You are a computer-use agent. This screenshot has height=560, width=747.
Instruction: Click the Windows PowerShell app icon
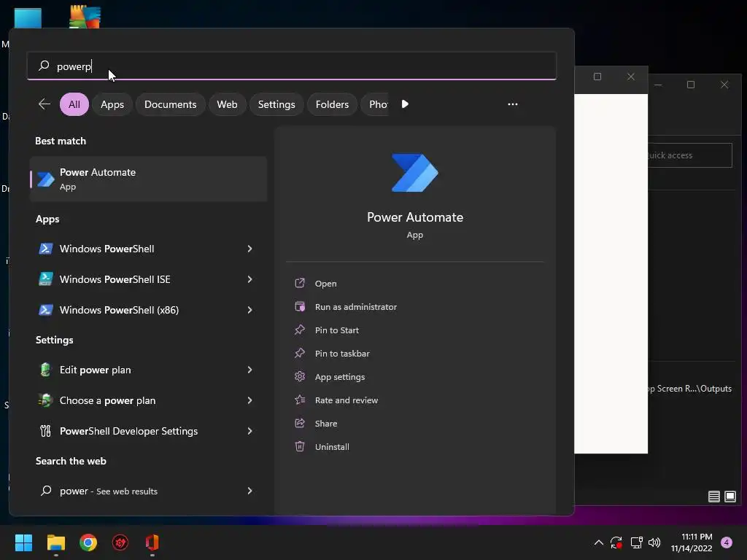point(46,249)
